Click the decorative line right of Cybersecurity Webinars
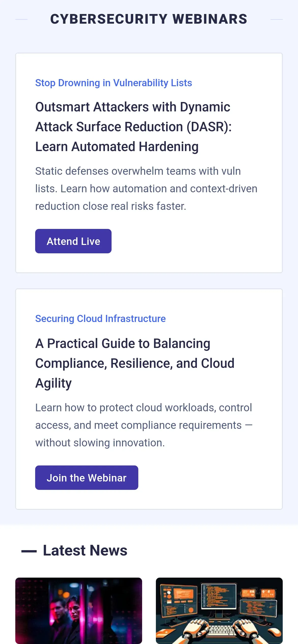The width and height of the screenshot is (298, 644). [x=276, y=19]
